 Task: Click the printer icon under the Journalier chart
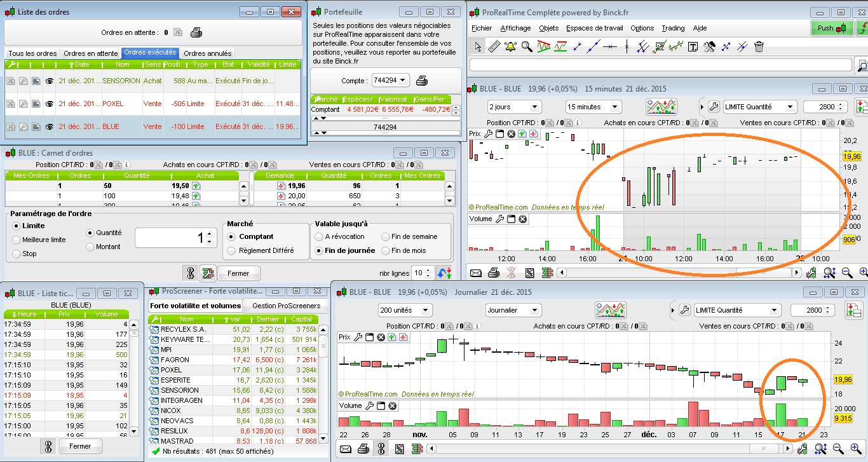tap(363, 449)
